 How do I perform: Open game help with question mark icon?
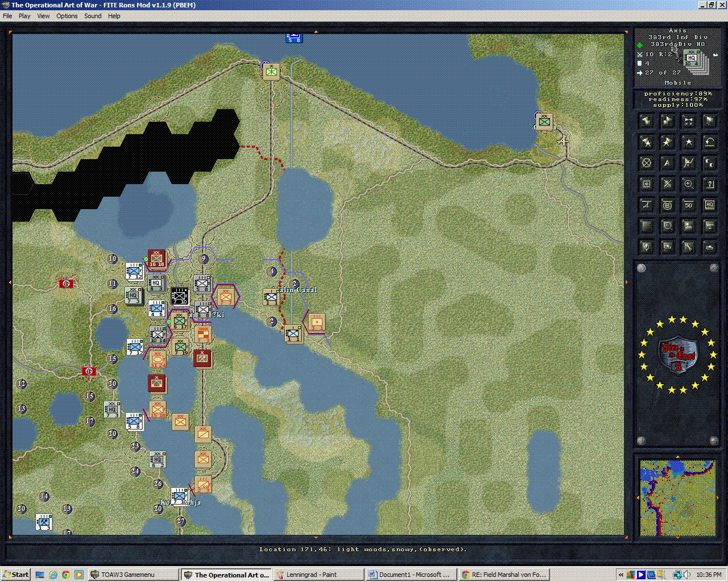click(709, 184)
